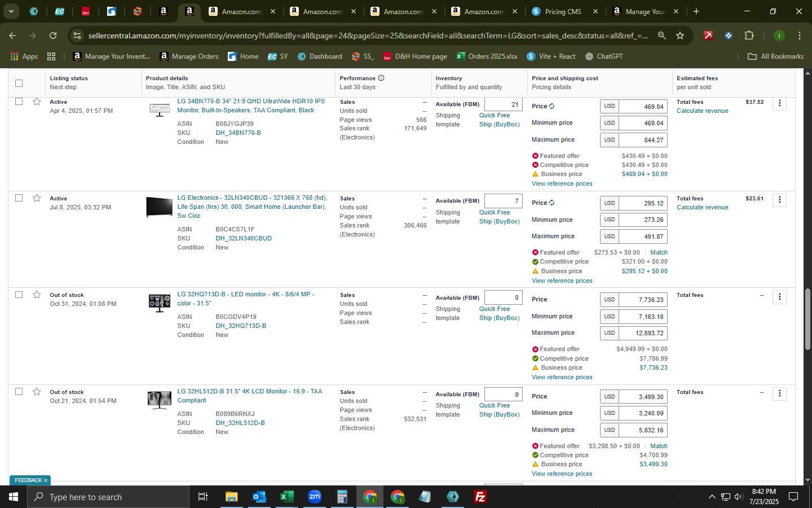Click price refresh icon for 469.04 listing
This screenshot has width=812, height=508.
pyautogui.click(x=551, y=106)
